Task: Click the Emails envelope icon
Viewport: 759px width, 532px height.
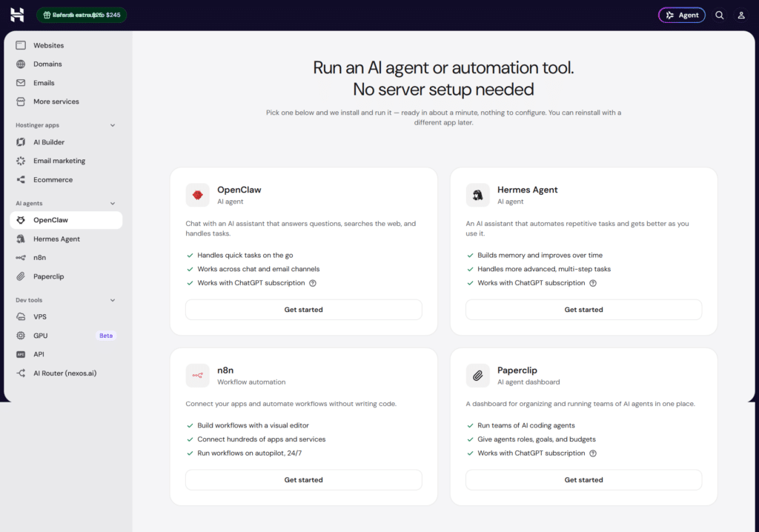Action: [x=21, y=83]
